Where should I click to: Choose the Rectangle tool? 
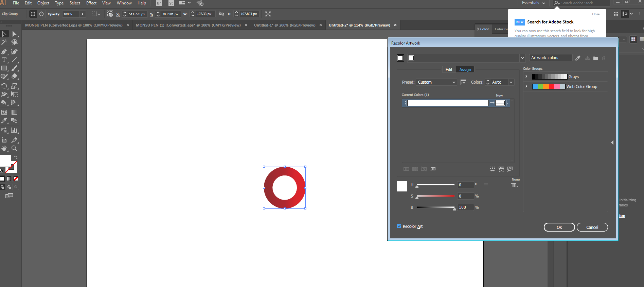pyautogui.click(x=4, y=68)
